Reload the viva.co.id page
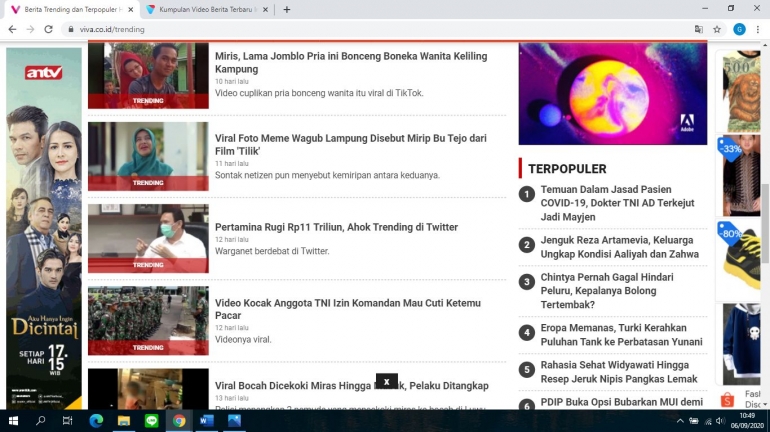 click(x=48, y=29)
